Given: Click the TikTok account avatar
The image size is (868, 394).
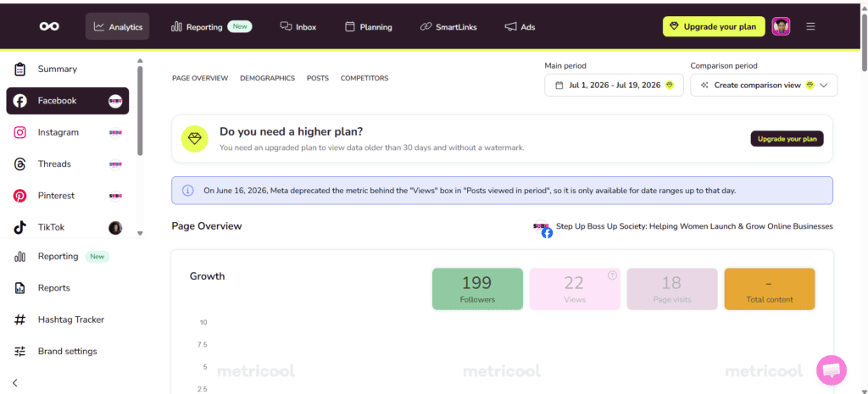Looking at the screenshot, I should 115,227.
